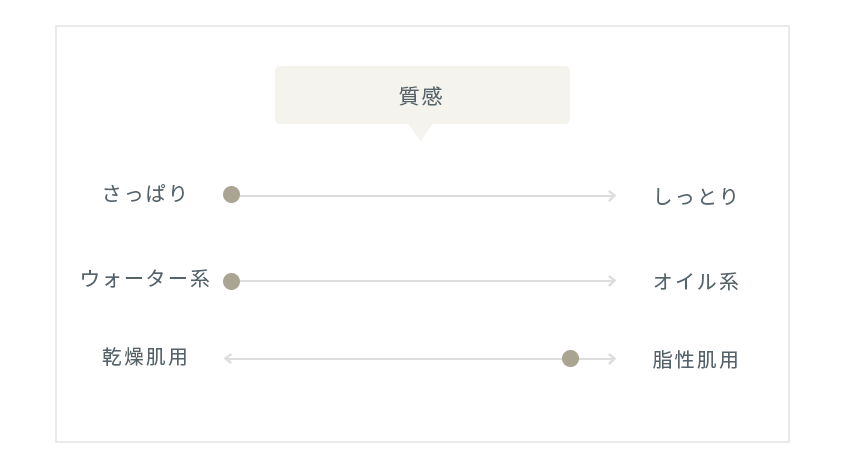Viewport: 846px width, 468px height.
Task: Select the 脂性肌用 side slider handle dot
Action: [570, 358]
